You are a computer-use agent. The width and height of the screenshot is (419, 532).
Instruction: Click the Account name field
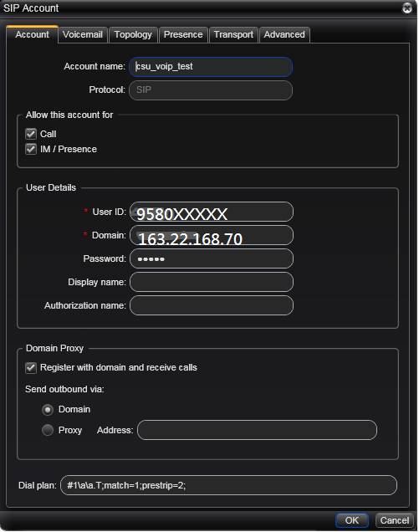pos(211,67)
